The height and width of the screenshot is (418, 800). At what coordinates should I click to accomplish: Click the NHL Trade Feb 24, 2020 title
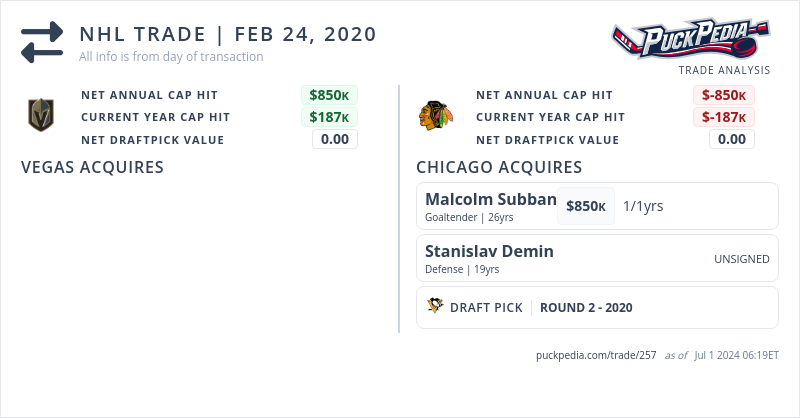point(228,34)
